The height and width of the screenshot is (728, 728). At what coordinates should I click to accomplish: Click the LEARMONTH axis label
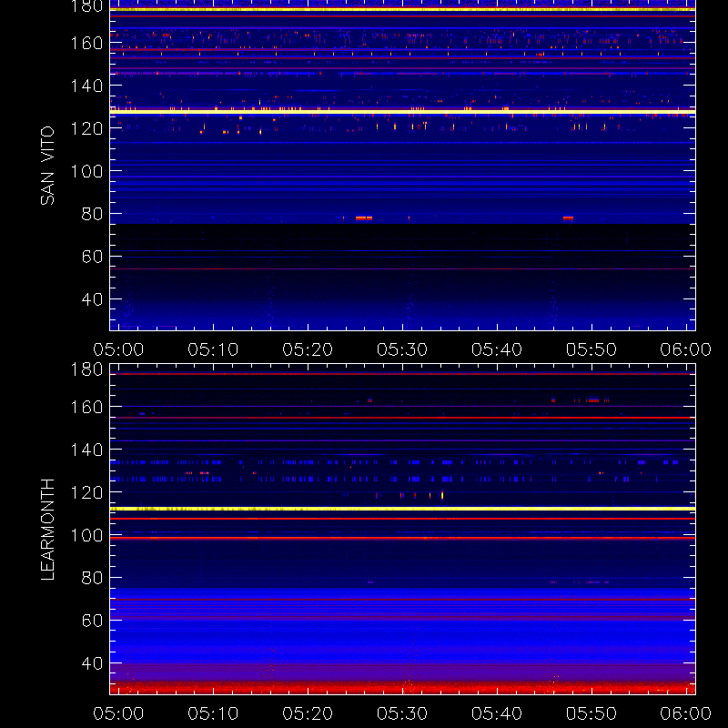click(x=47, y=530)
